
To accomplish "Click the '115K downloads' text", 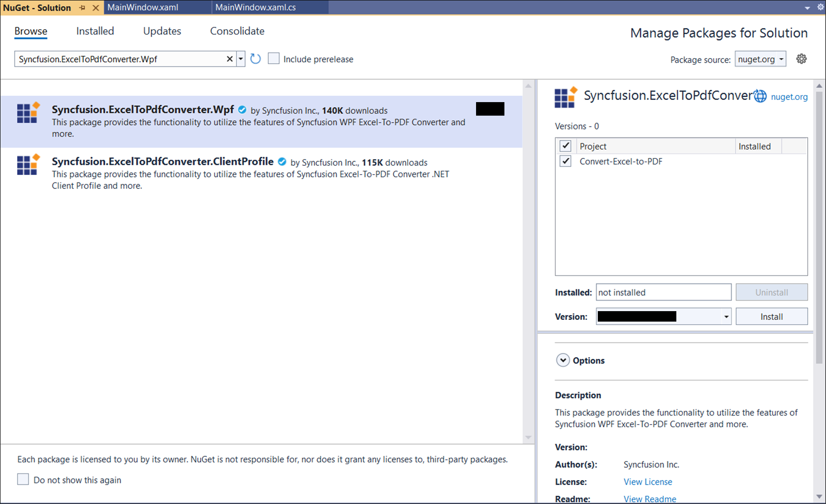I will pyautogui.click(x=394, y=162).
